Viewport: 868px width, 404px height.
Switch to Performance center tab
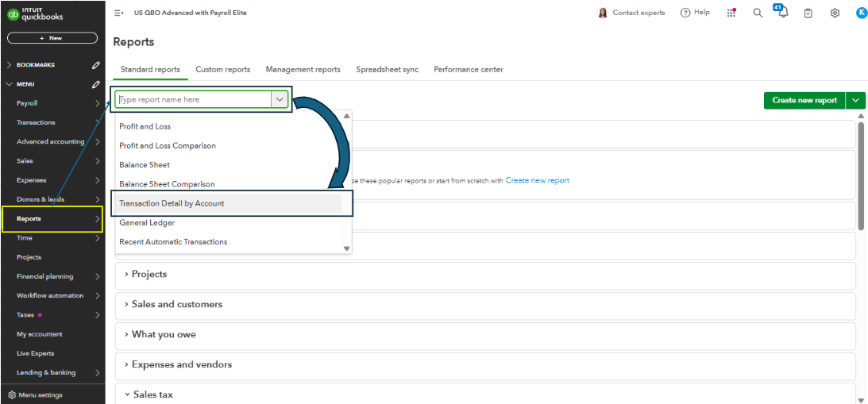469,70
